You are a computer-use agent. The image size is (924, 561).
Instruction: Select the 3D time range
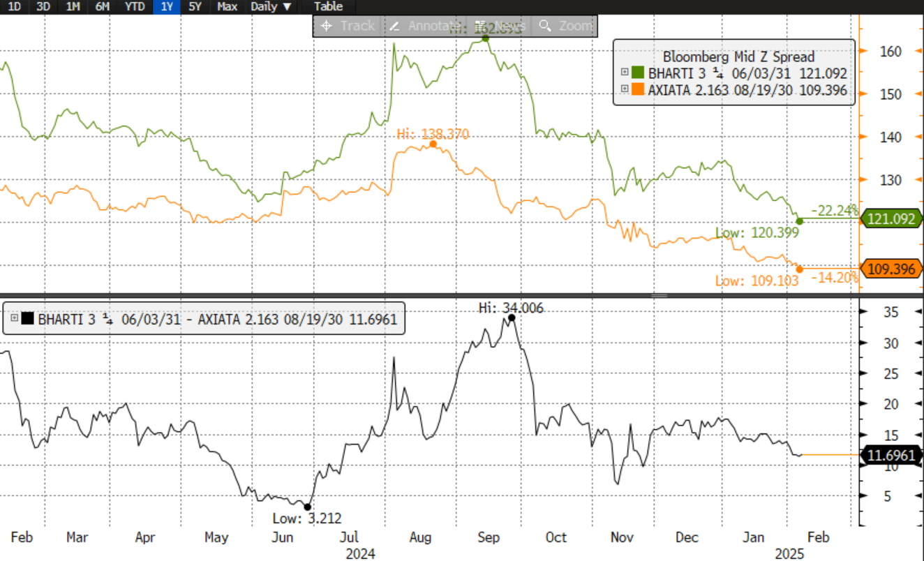[43, 6]
